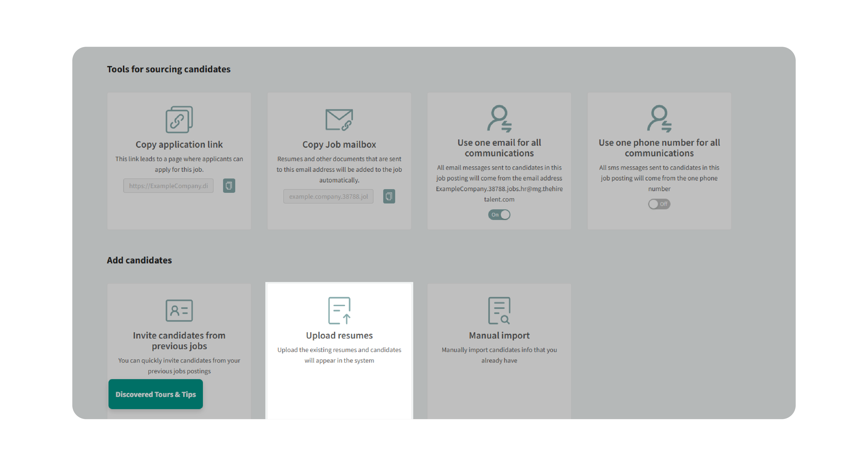Open Discovered Tours & Tips
This screenshot has width=868, height=466.
(155, 394)
